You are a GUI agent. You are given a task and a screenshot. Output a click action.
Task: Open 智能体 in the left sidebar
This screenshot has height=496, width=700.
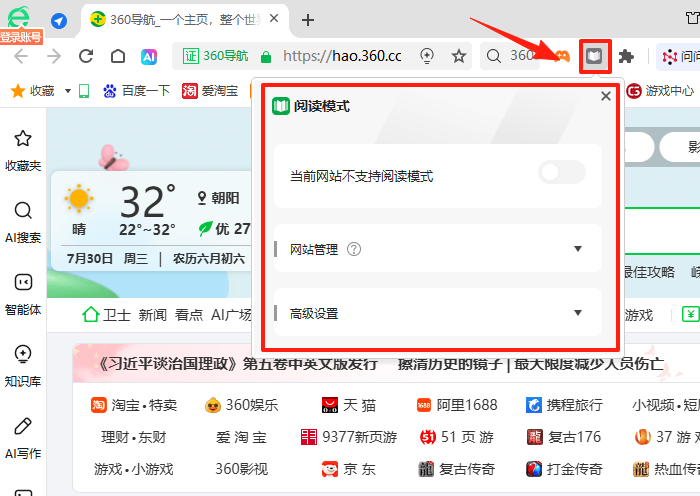23,295
